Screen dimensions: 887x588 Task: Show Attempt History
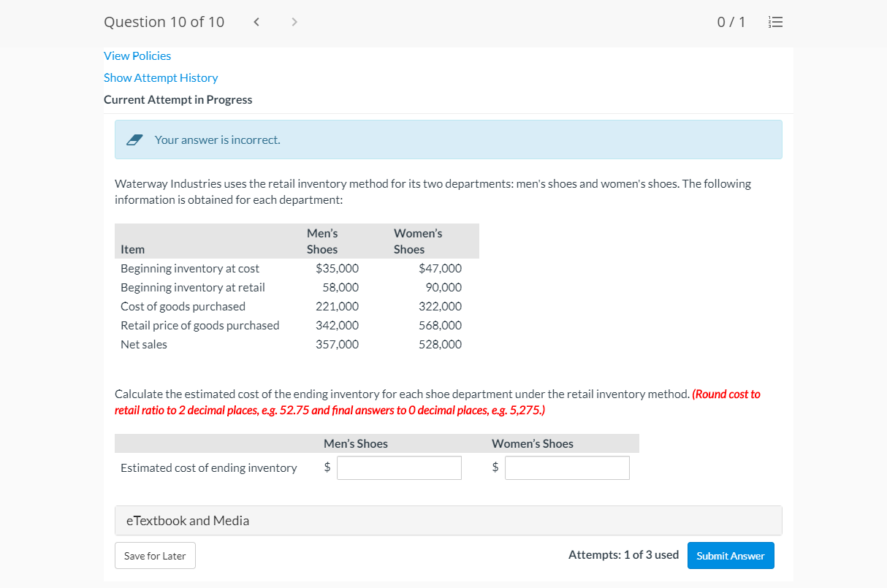click(161, 77)
